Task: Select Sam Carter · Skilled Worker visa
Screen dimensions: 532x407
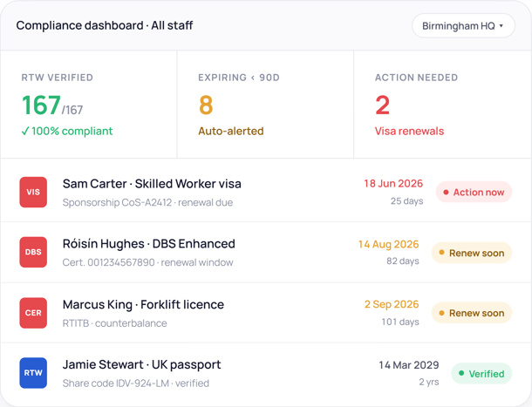Action: click(152, 184)
